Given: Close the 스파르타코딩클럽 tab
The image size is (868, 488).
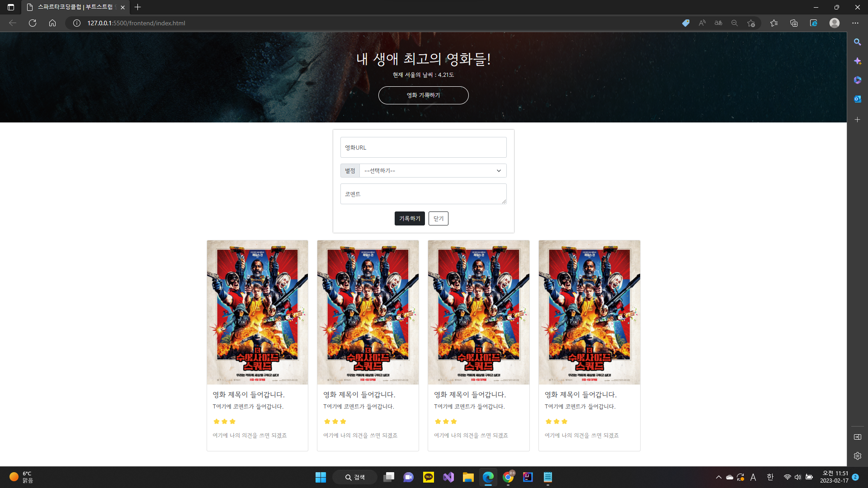Looking at the screenshot, I should coord(123,7).
